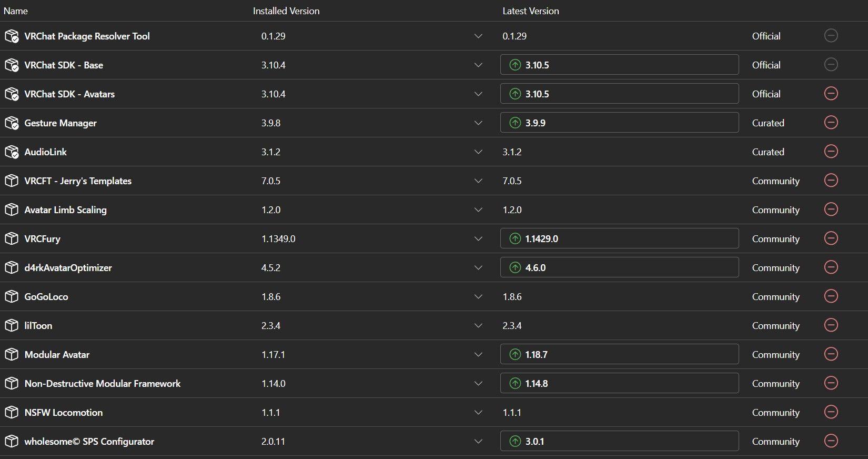
Task: Open version dropdown for VRCFury
Action: (x=478, y=239)
